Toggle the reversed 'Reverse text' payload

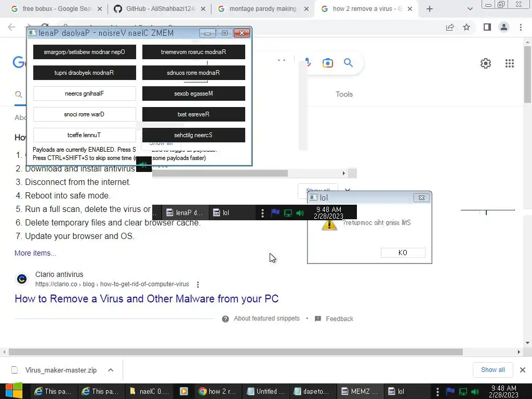click(193, 114)
